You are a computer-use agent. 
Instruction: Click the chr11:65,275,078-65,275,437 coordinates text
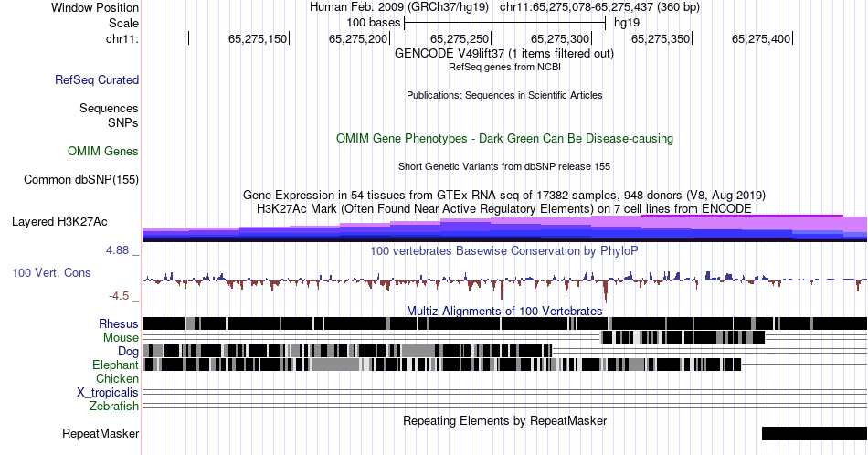point(599,7)
